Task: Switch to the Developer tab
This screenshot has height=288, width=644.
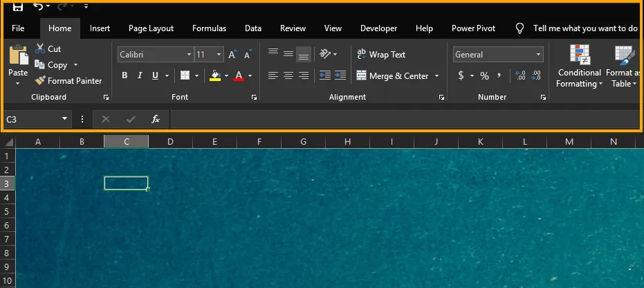Action: [378, 28]
